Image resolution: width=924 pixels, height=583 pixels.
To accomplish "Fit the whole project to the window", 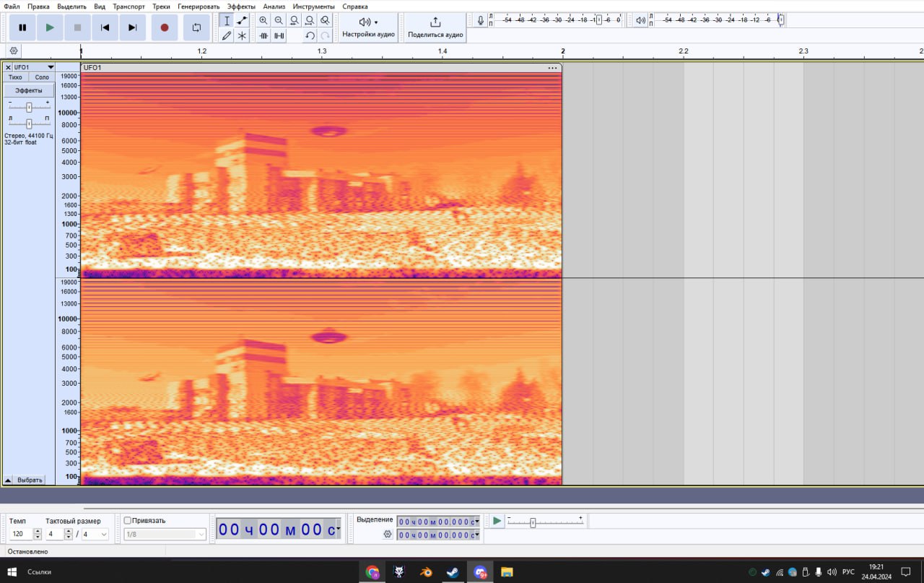I will point(310,21).
